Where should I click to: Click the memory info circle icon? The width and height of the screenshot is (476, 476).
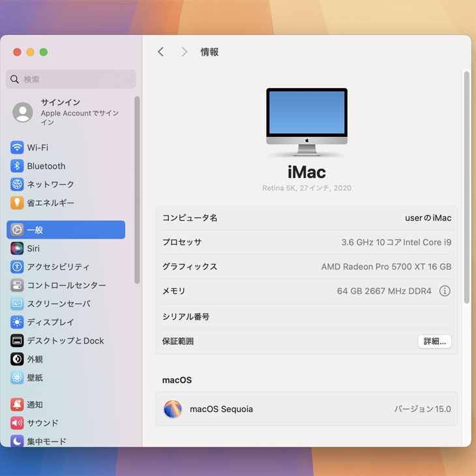445,291
